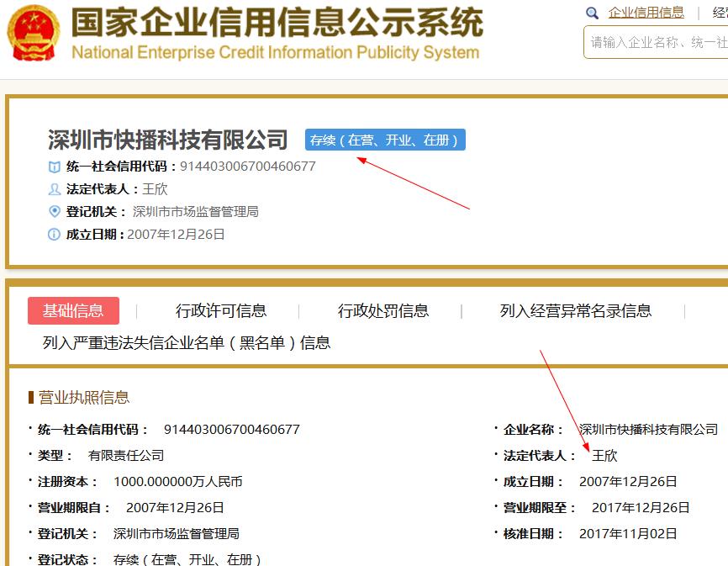
Task: Select header credit code 914403006700460677
Action: pos(248,167)
